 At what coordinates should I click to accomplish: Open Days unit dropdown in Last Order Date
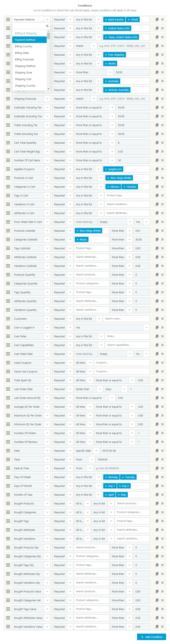[x=125, y=389]
